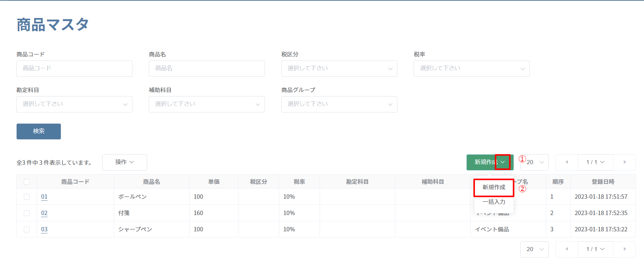
Task: Click the 順序 column header
Action: (x=558, y=182)
